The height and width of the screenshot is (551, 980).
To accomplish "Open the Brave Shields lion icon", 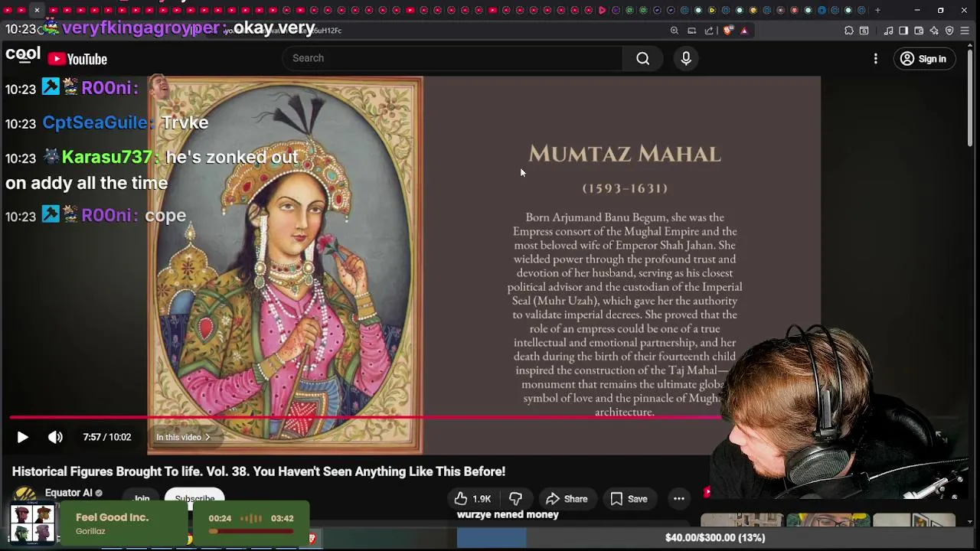I will [x=727, y=31].
